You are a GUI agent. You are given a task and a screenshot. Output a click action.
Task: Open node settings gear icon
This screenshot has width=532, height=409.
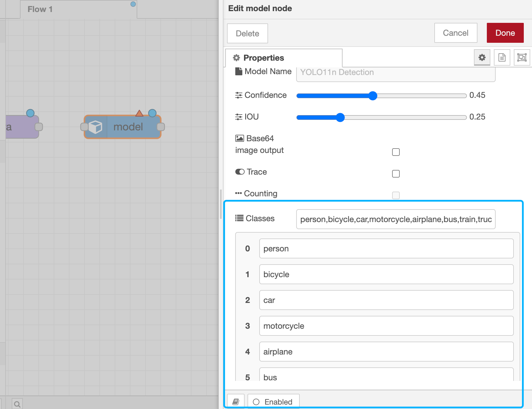tap(482, 57)
